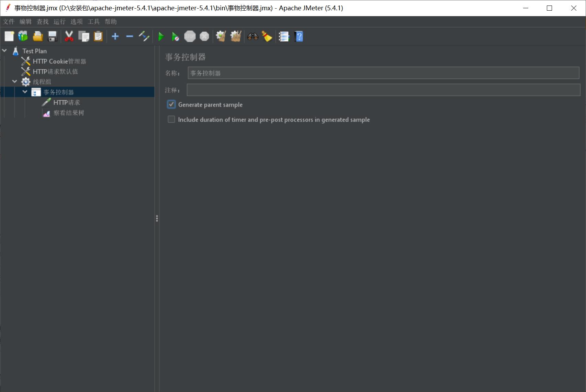The image size is (586, 392).
Task: Expand all nodes with plus icon
Action: [115, 36]
